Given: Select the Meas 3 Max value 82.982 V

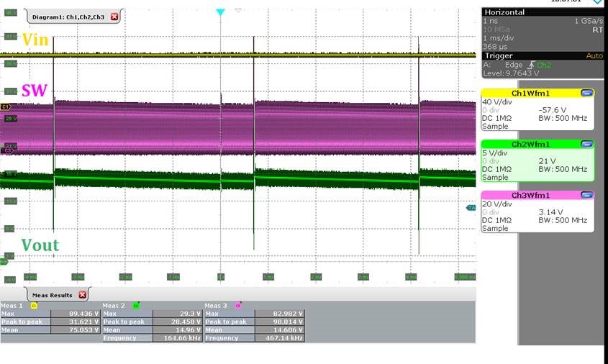Looking at the screenshot, I should [279, 314].
